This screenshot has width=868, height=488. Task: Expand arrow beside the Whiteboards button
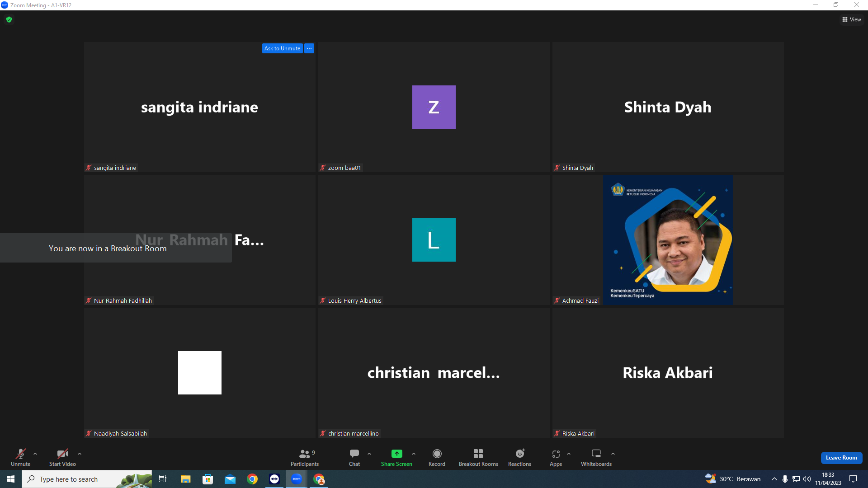pyautogui.click(x=613, y=454)
